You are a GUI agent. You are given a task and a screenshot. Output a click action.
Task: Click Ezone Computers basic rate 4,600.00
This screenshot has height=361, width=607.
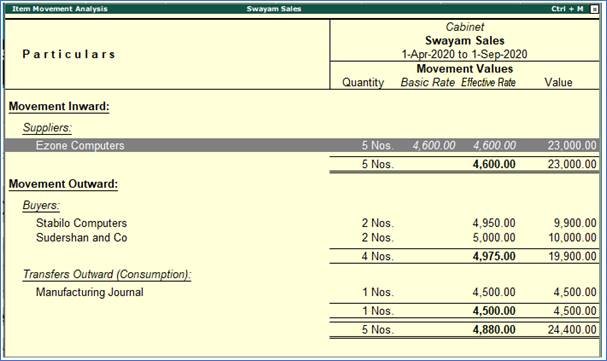click(x=434, y=145)
